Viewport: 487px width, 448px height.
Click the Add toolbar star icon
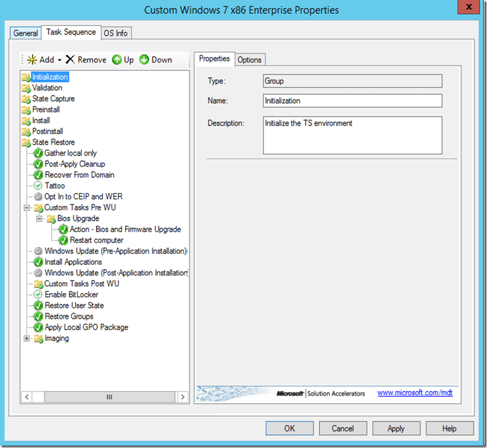click(32, 59)
